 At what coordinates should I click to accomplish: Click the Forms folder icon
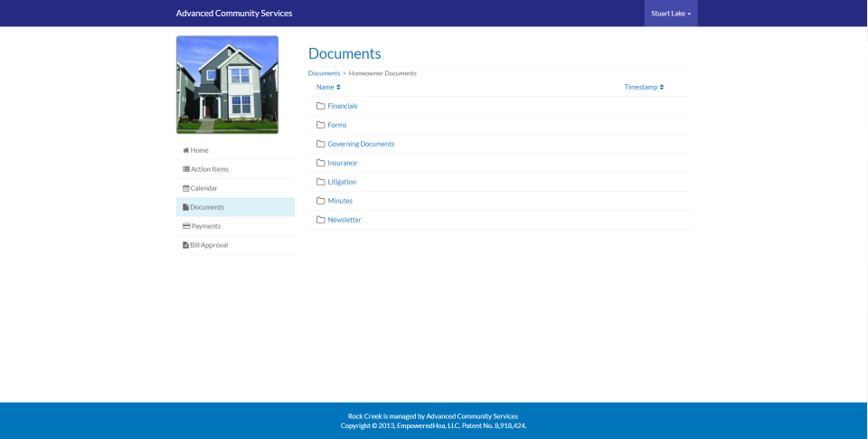pyautogui.click(x=320, y=125)
